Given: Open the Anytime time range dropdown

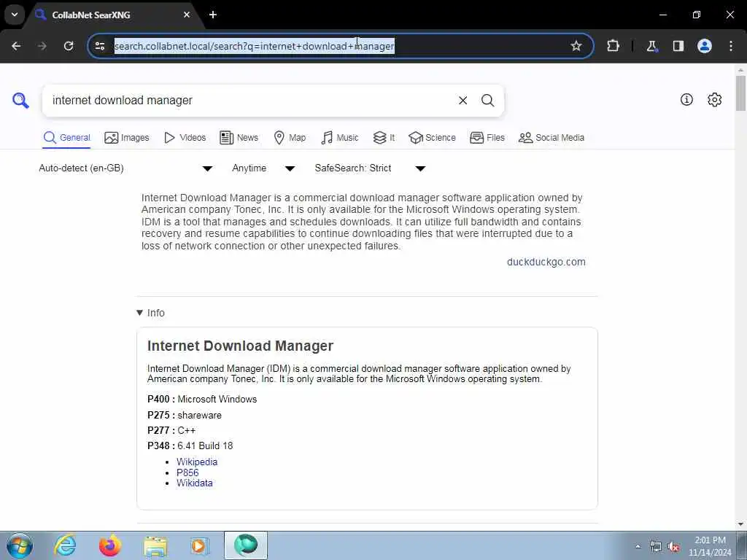Looking at the screenshot, I should 263,168.
